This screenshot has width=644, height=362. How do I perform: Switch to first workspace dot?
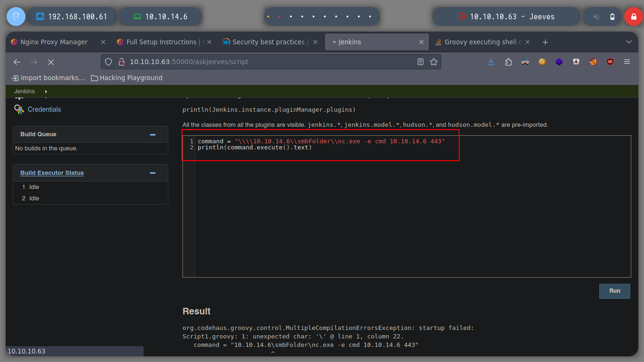pyautogui.click(x=268, y=16)
